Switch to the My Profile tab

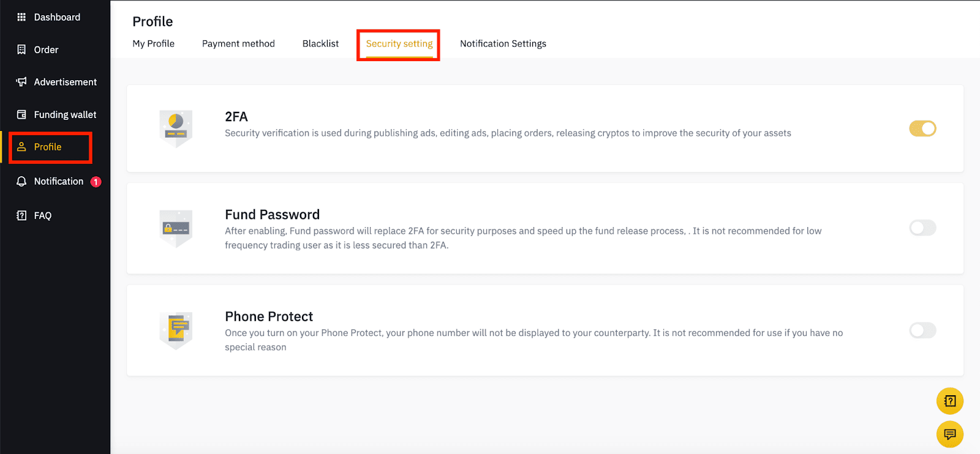tap(154, 43)
